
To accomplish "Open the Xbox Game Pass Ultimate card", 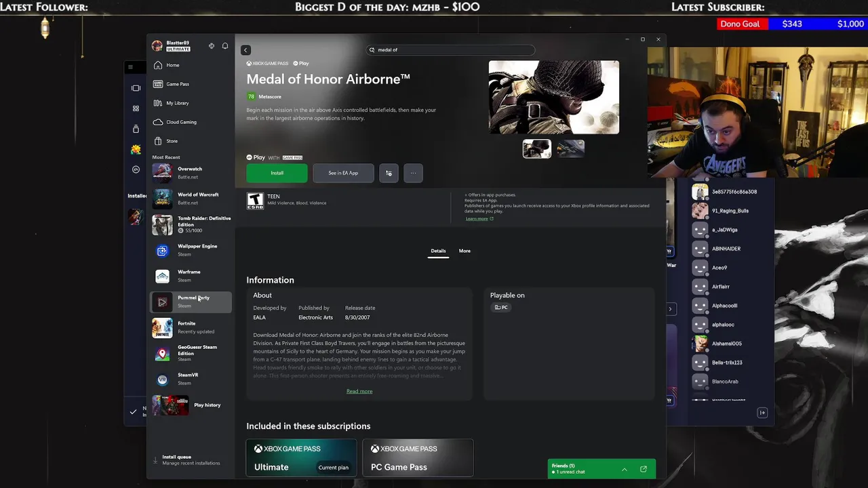I will (x=301, y=457).
